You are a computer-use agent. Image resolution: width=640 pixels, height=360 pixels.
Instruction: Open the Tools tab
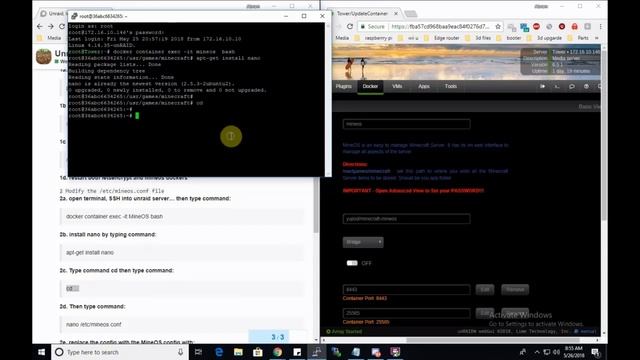(x=451, y=86)
